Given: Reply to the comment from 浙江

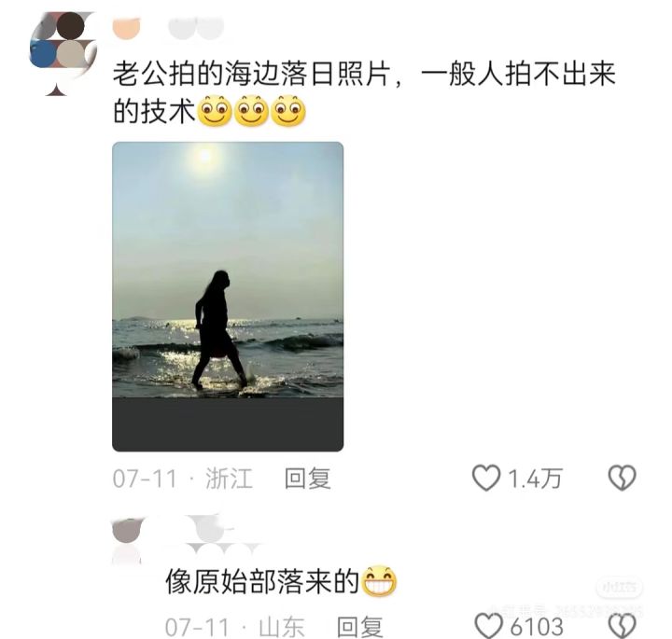Looking at the screenshot, I should tap(308, 479).
